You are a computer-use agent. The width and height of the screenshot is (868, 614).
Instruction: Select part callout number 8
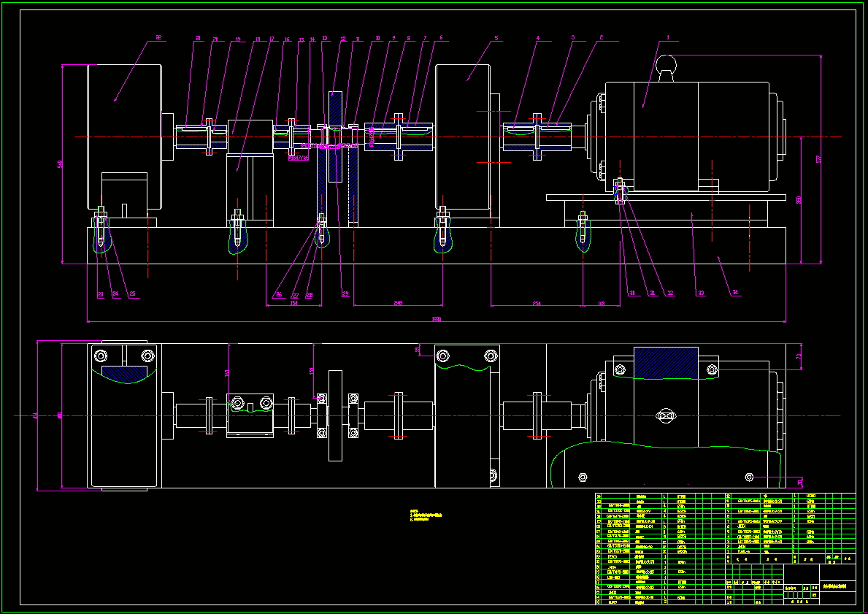409,38
